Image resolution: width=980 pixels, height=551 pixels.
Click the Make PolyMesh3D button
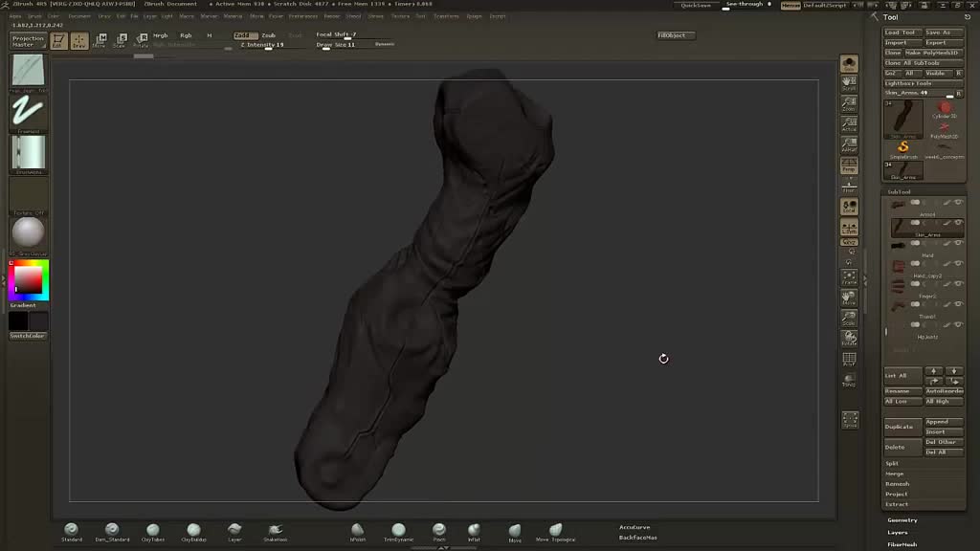point(935,53)
